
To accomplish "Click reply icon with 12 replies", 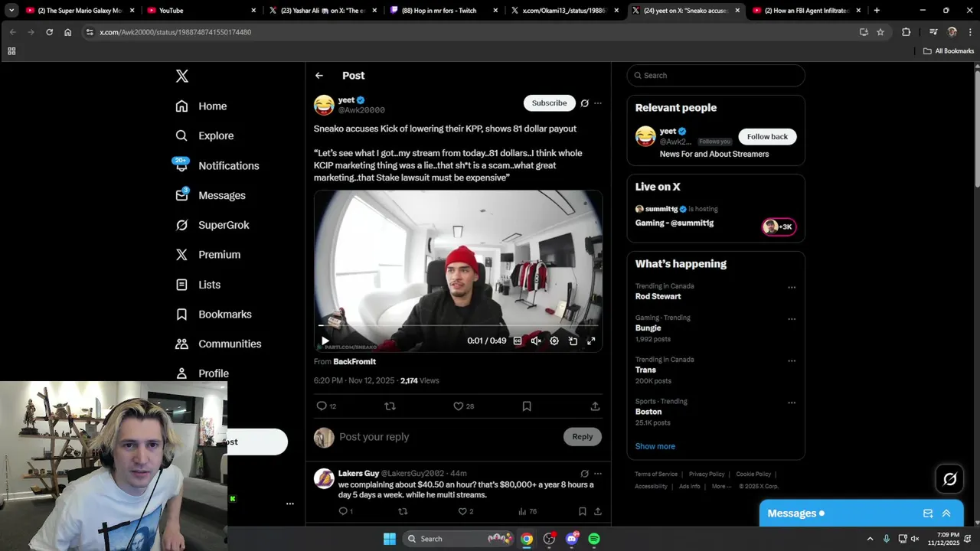I will click(326, 406).
